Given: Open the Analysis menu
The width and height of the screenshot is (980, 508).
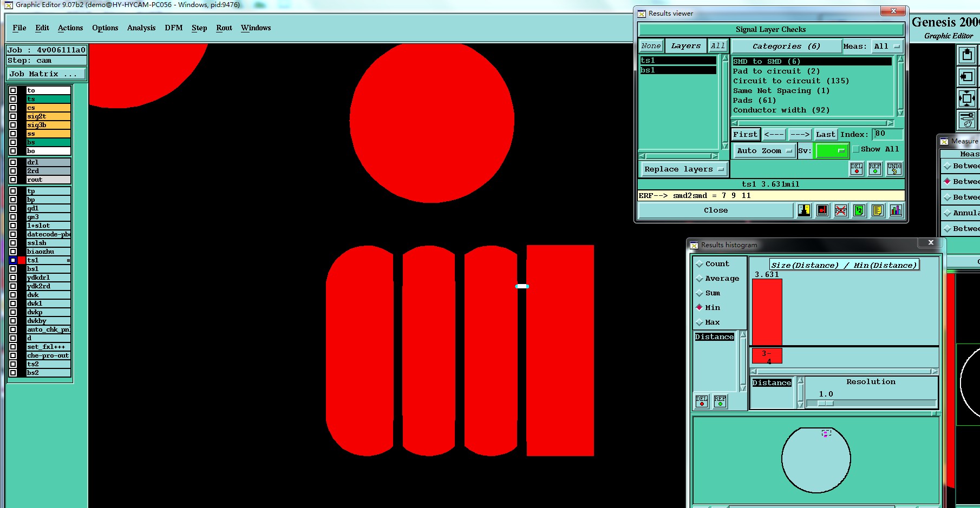Looking at the screenshot, I should pyautogui.click(x=141, y=28).
